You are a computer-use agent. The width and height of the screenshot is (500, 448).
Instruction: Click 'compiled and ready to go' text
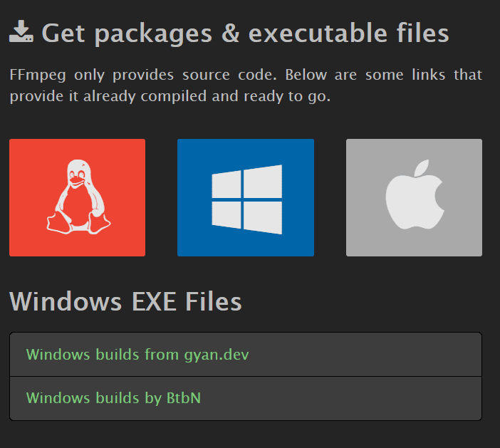tap(235, 97)
